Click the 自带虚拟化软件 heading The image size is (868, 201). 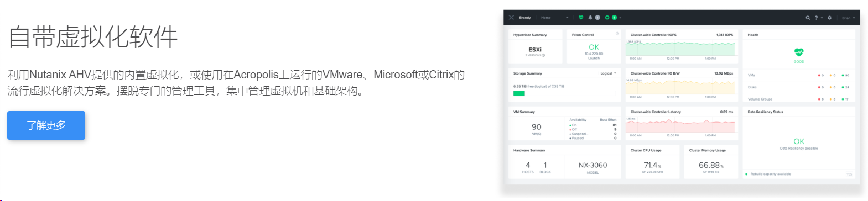(x=92, y=37)
